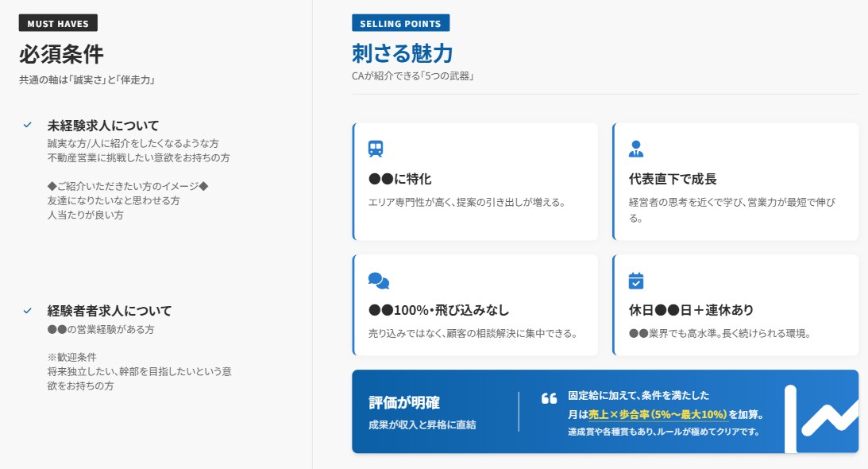868x469 pixels.
Task: Select the 未経験求人について heading
Action: click(x=103, y=126)
